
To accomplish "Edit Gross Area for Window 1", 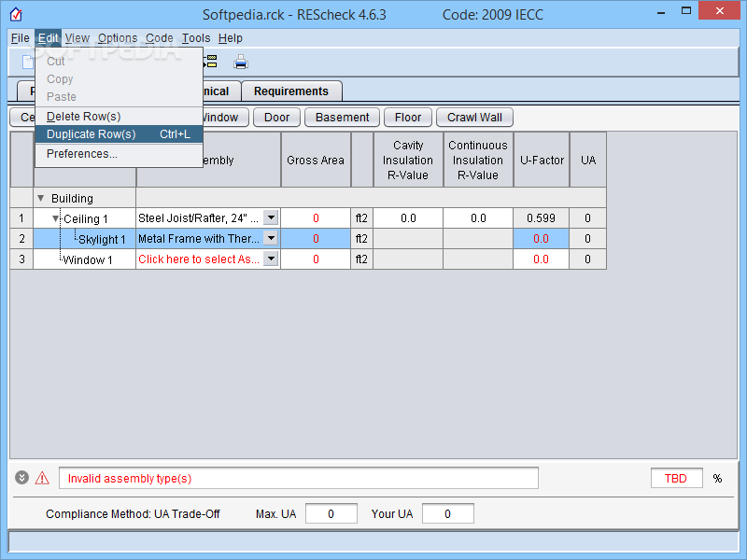I will tap(316, 259).
